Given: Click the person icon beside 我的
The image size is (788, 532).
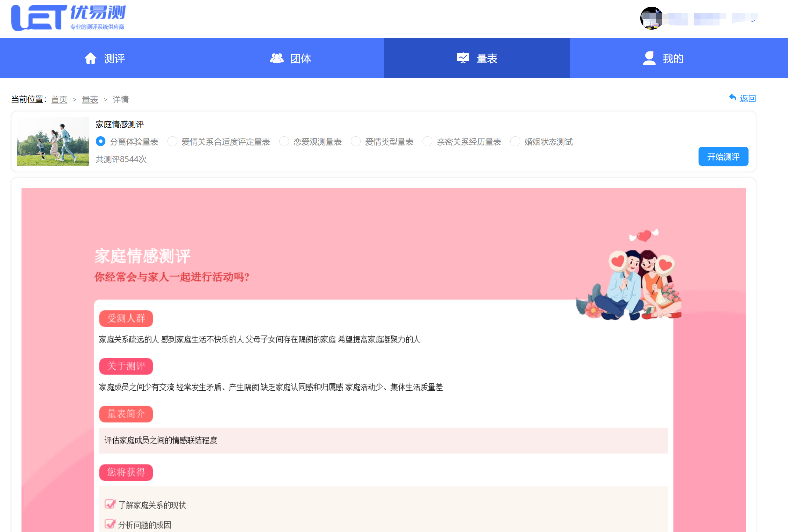Looking at the screenshot, I should pos(649,58).
